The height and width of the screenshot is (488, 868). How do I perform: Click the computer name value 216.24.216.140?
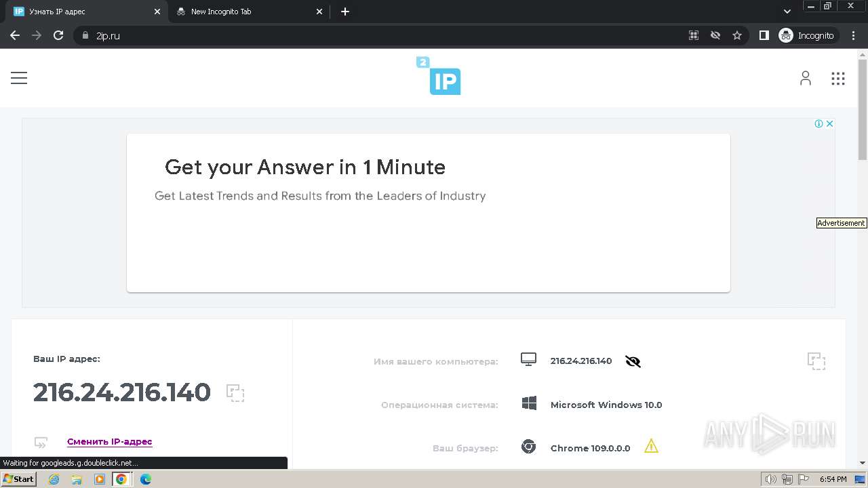[x=581, y=361]
